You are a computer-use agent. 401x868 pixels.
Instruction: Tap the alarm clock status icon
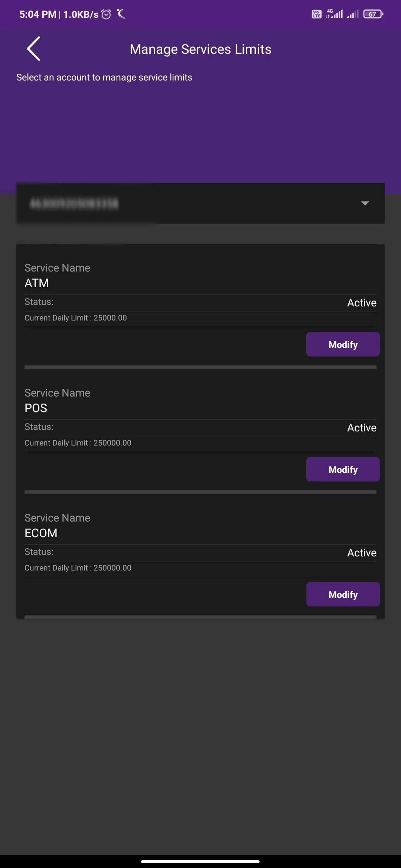(x=106, y=14)
